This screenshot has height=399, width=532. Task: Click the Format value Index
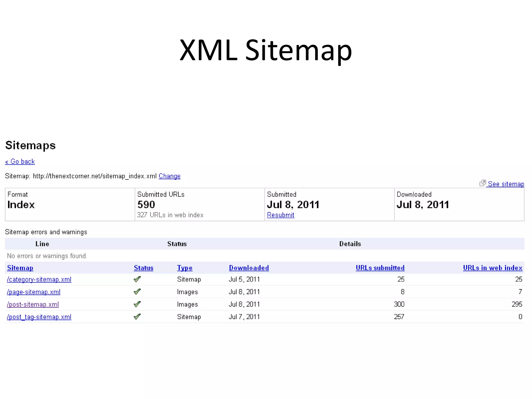pos(21,205)
